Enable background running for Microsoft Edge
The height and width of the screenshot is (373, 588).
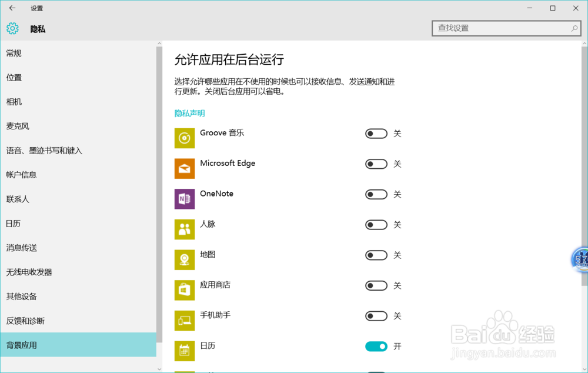coord(376,164)
